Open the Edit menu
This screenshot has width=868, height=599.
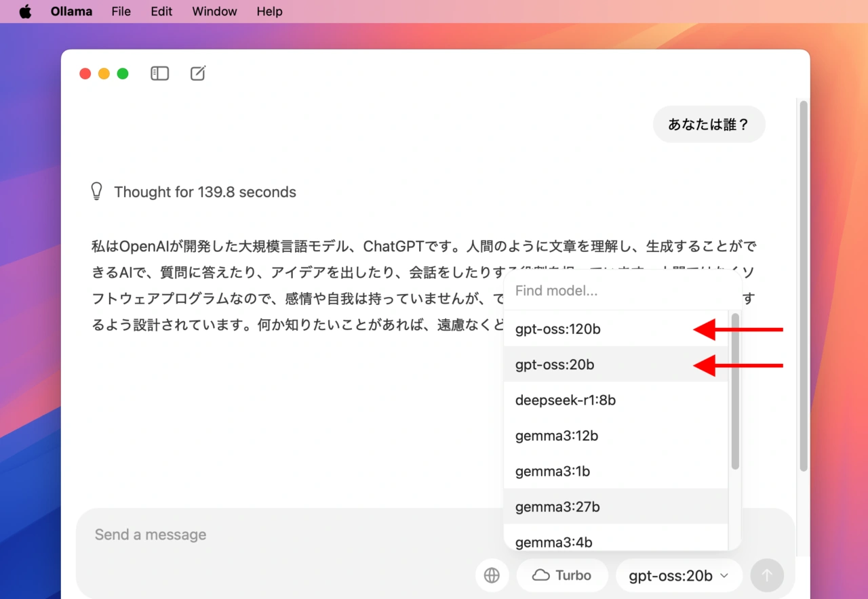tap(161, 12)
